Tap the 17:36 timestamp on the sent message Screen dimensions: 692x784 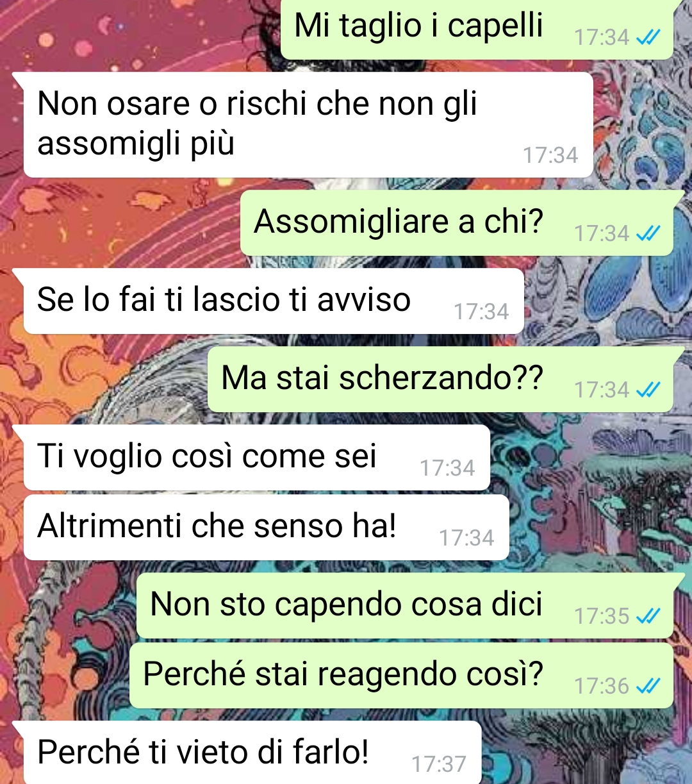click(602, 686)
